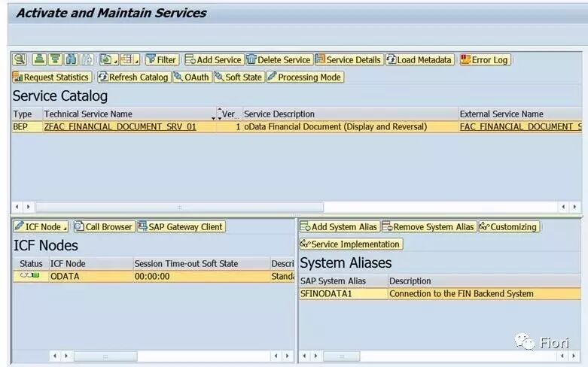This screenshot has height=367, width=588.
Task: Click Delete Service
Action: coord(279,59)
